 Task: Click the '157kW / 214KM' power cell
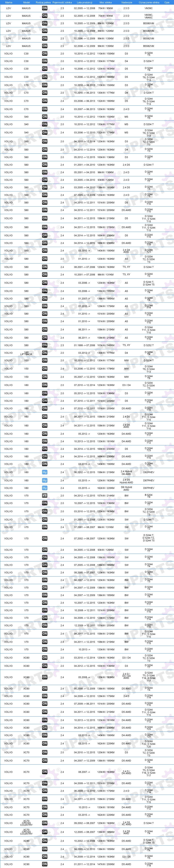tap(105, 496)
